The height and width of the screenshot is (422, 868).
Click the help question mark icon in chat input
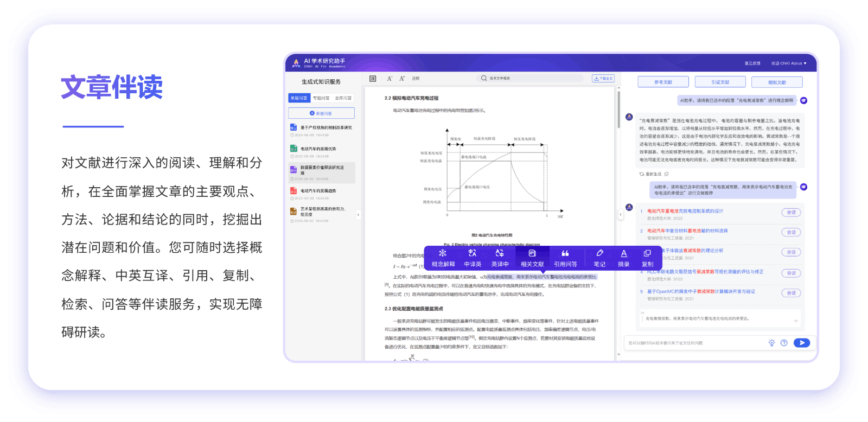(784, 343)
